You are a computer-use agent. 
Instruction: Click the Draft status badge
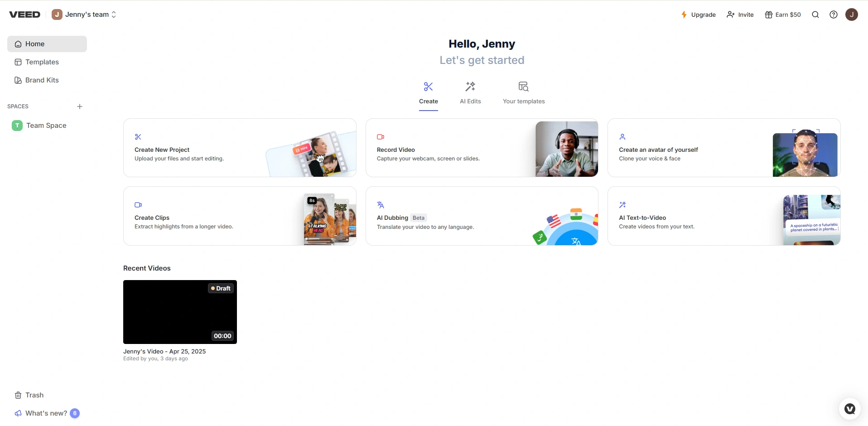[x=221, y=288]
